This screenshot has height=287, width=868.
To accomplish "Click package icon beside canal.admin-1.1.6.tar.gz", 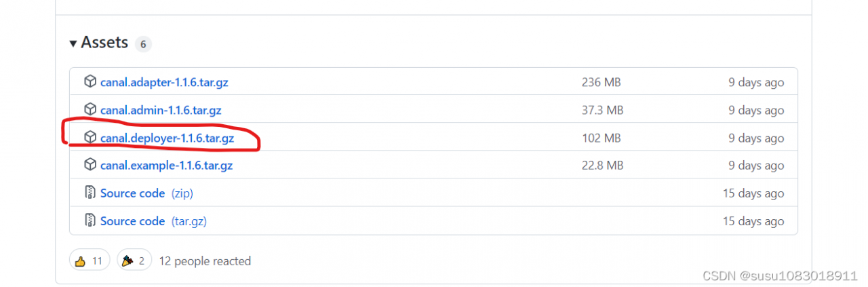I will [90, 109].
